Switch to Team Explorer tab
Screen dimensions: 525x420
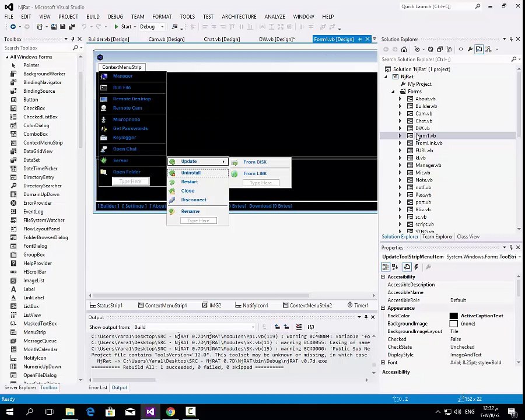click(437, 236)
